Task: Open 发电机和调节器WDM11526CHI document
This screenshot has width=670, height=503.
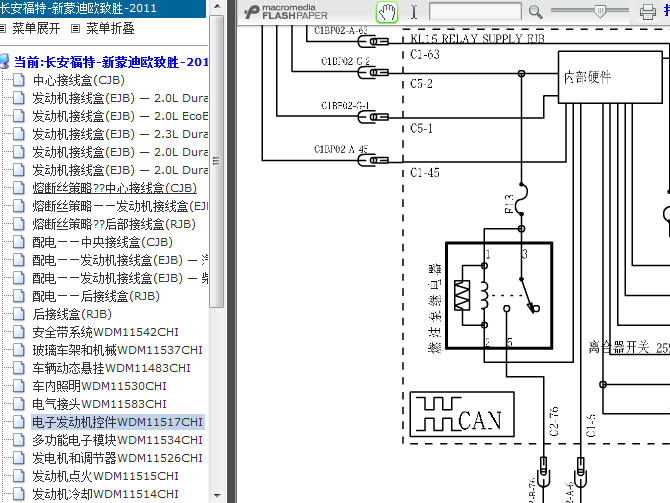Action: coord(118,458)
